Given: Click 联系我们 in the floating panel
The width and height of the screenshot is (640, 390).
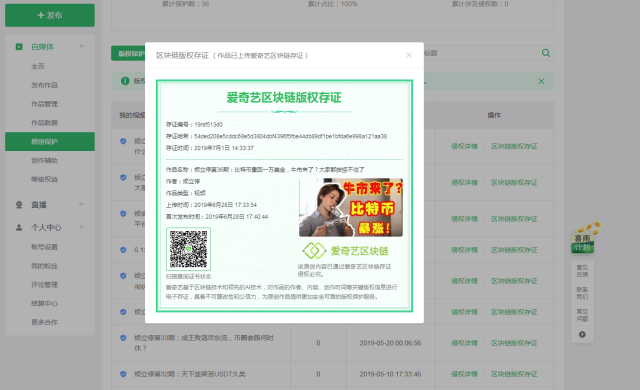Looking at the screenshot, I should point(582,293).
